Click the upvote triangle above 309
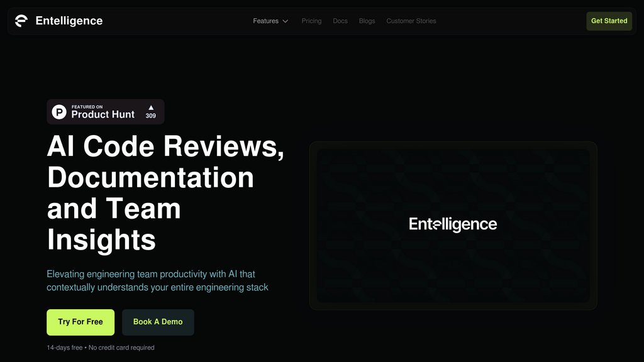Screen dimensions: 644x362 (x=151, y=107)
